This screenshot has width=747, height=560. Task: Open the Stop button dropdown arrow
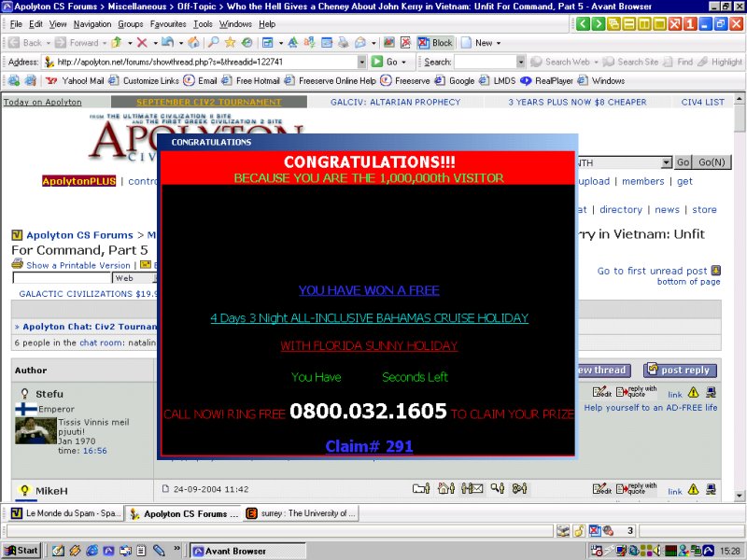pyautogui.click(x=155, y=43)
